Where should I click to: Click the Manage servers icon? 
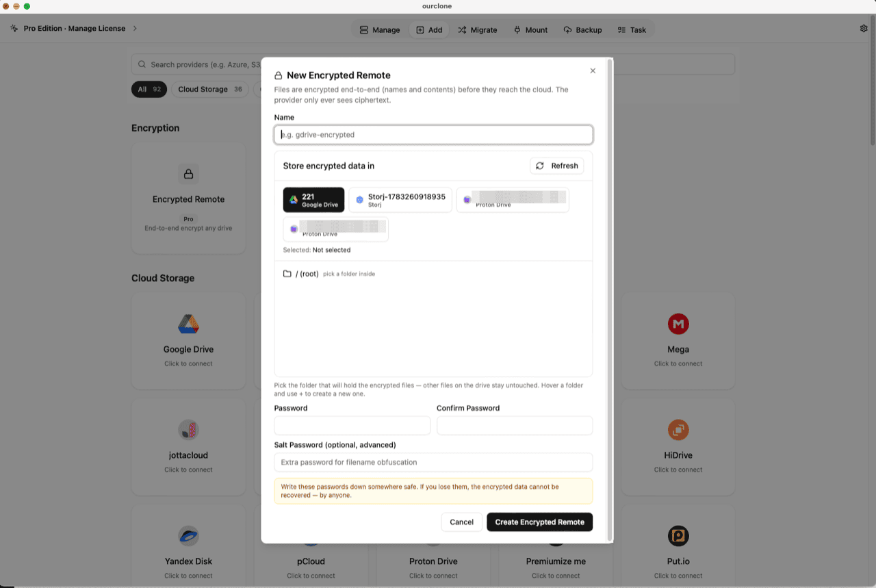363,30
